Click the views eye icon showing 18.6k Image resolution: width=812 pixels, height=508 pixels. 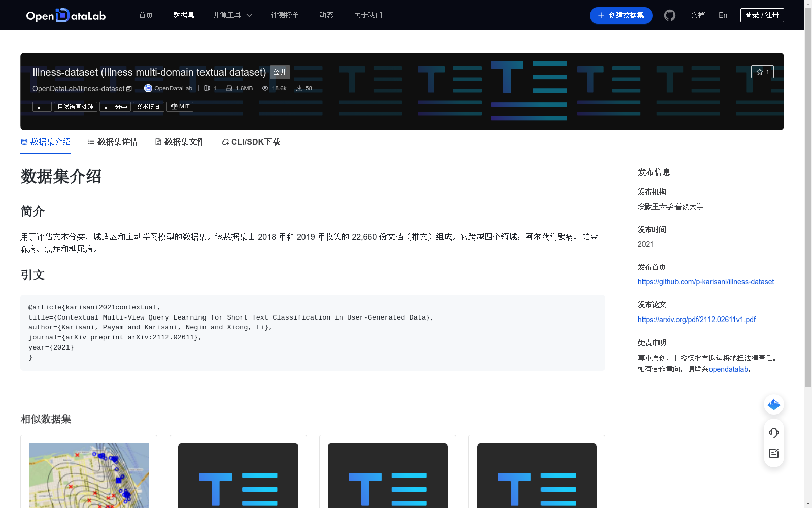(x=265, y=88)
